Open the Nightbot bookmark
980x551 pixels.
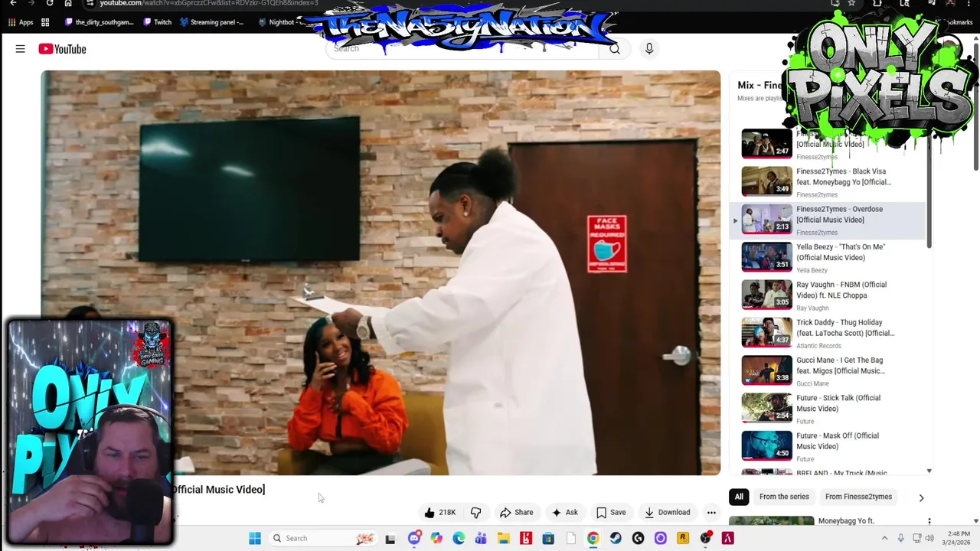(276, 22)
